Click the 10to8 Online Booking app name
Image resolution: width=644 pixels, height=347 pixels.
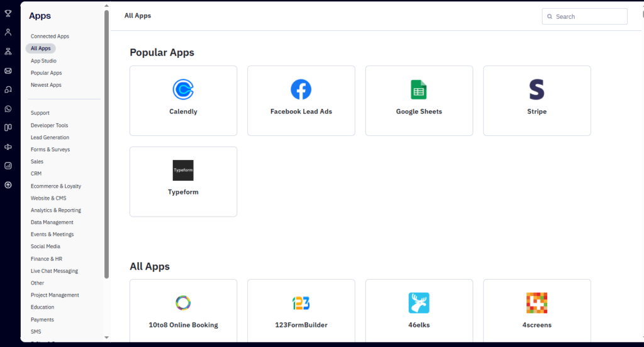click(x=183, y=325)
